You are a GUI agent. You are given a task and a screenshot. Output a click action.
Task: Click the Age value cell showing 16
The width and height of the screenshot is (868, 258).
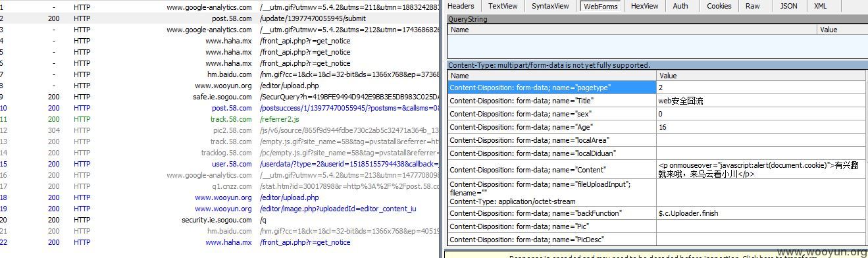[761, 127]
